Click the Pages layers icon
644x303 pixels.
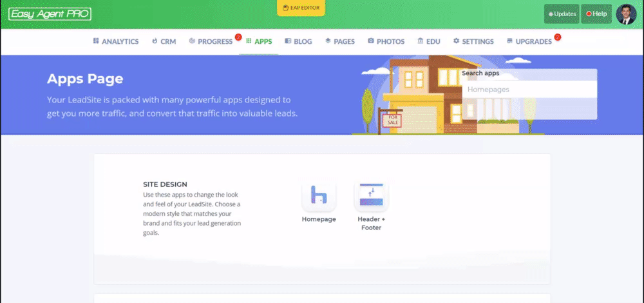point(328,41)
